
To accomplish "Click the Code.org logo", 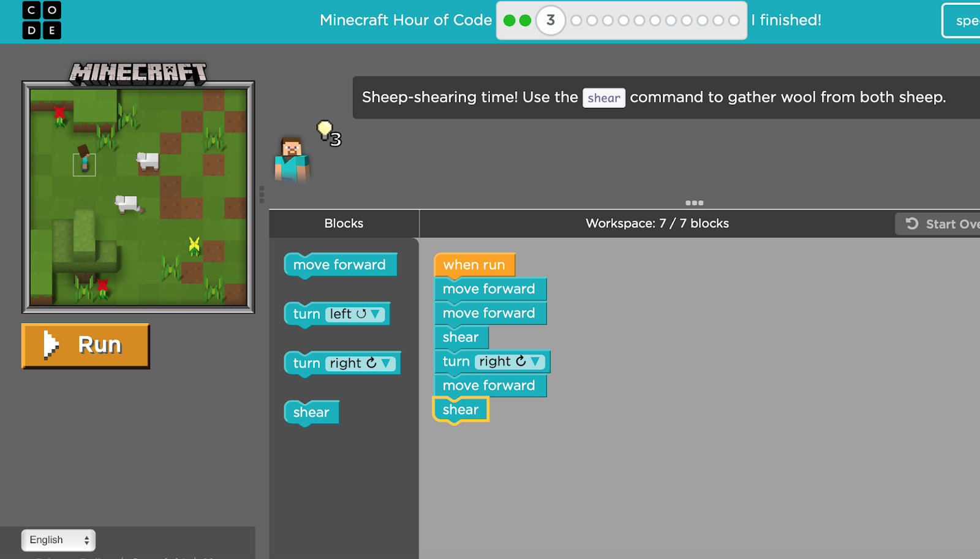I will click(42, 20).
